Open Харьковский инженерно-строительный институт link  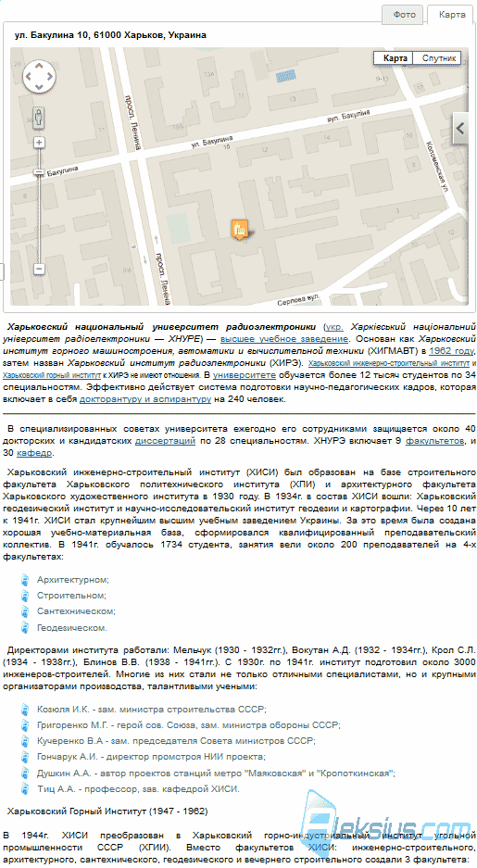coord(389,363)
